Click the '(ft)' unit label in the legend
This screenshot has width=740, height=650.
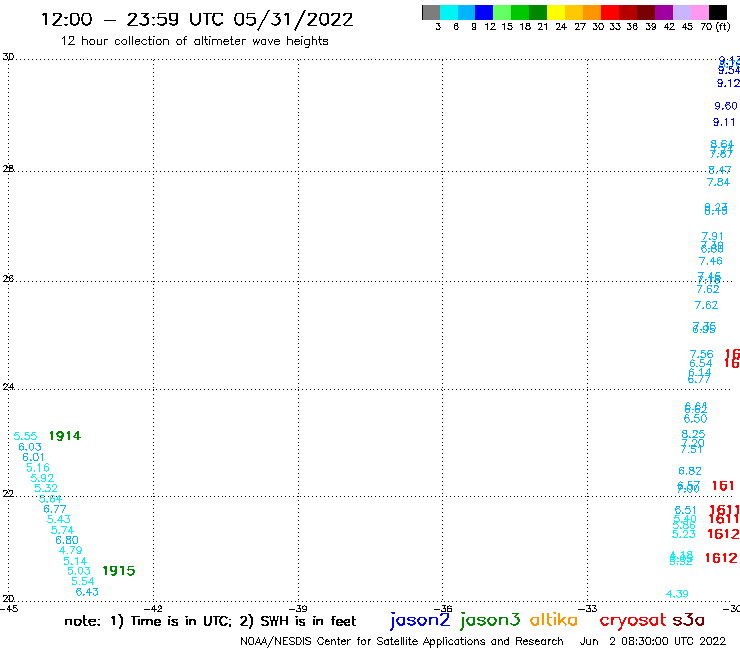723,26
